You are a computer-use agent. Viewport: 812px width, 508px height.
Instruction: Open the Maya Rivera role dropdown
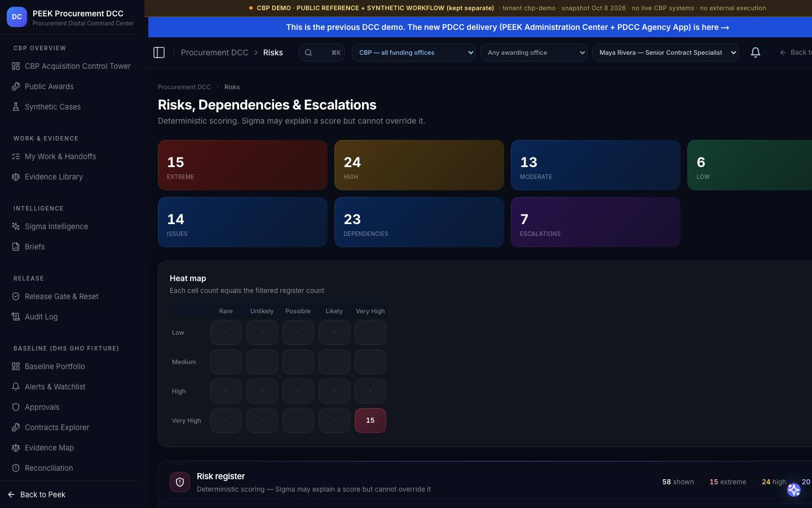click(665, 52)
